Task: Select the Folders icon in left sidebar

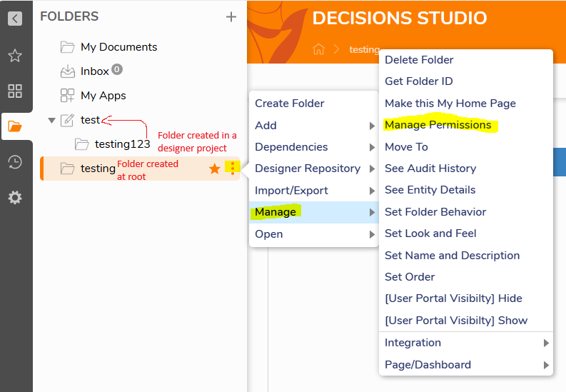Action: 15,127
